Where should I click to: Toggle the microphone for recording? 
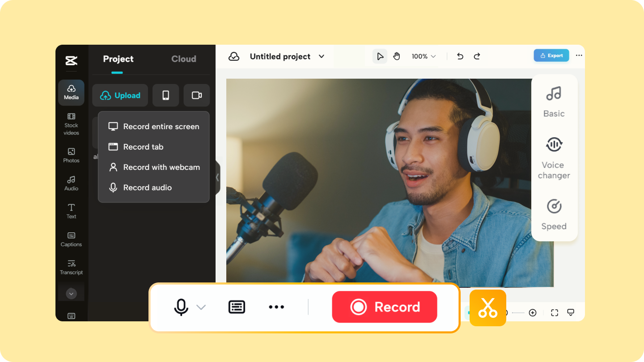(181, 307)
